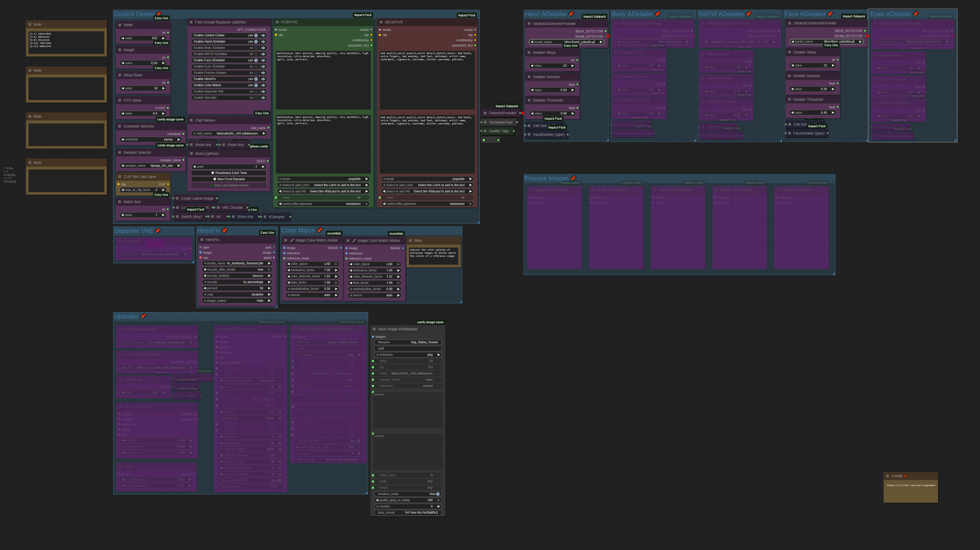This screenshot has width=980, height=550.
Task: Click the path field in Save Image w/Metadata
Action: click(407, 349)
